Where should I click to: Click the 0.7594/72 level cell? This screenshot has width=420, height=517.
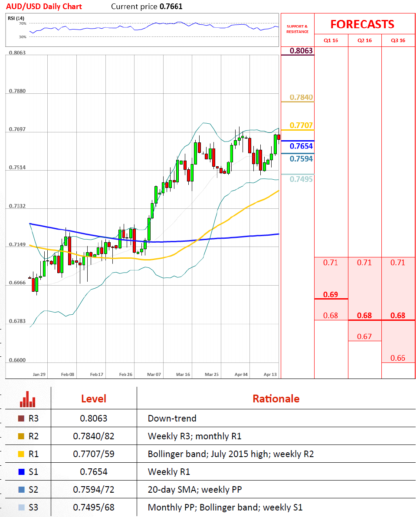[94, 490]
